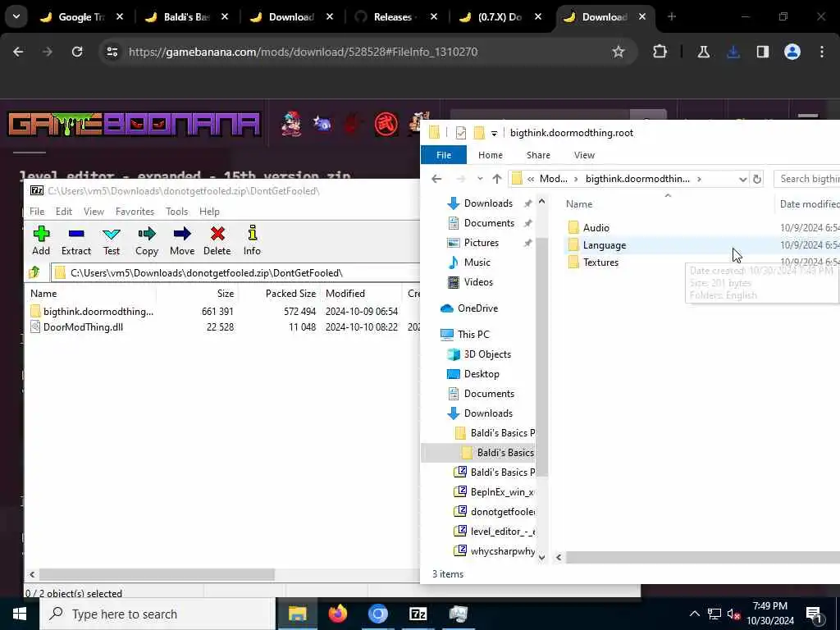Open the File tab in File Explorer

pos(444,155)
